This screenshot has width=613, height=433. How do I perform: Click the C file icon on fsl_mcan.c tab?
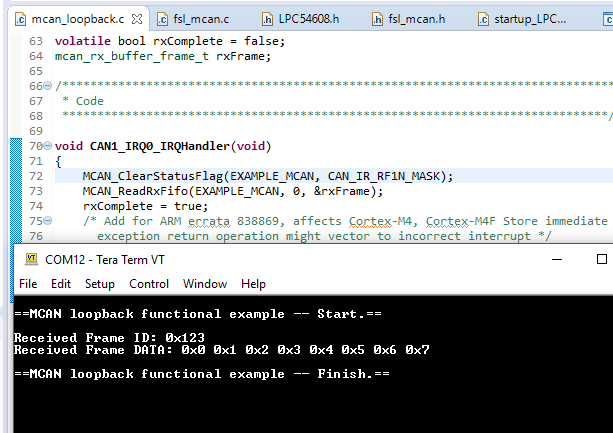[x=162, y=19]
